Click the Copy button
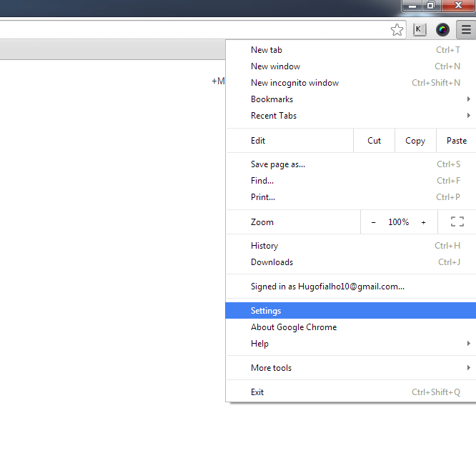 pyautogui.click(x=415, y=141)
